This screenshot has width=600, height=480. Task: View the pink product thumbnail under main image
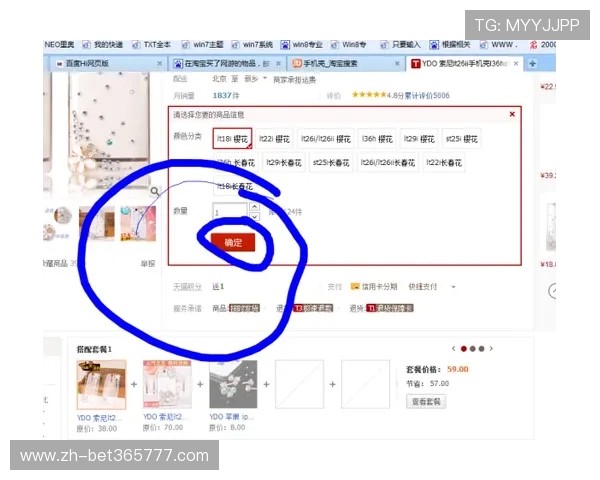pyautogui.click(x=138, y=224)
